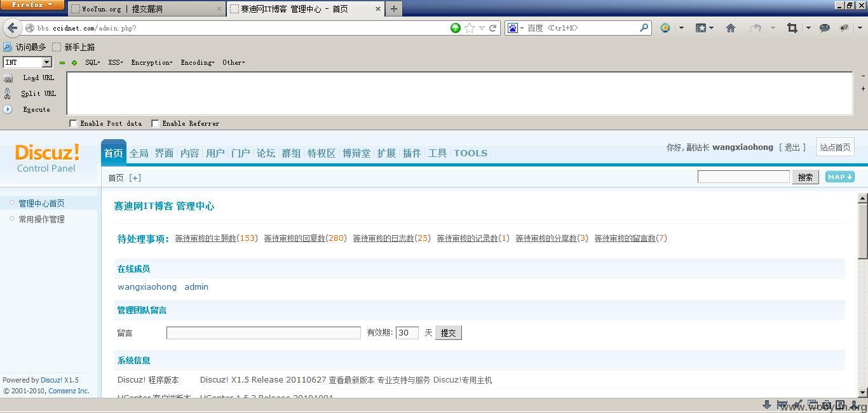The image size is (868, 413).
Task: Open the 界面 admin menu
Action: coord(164,153)
